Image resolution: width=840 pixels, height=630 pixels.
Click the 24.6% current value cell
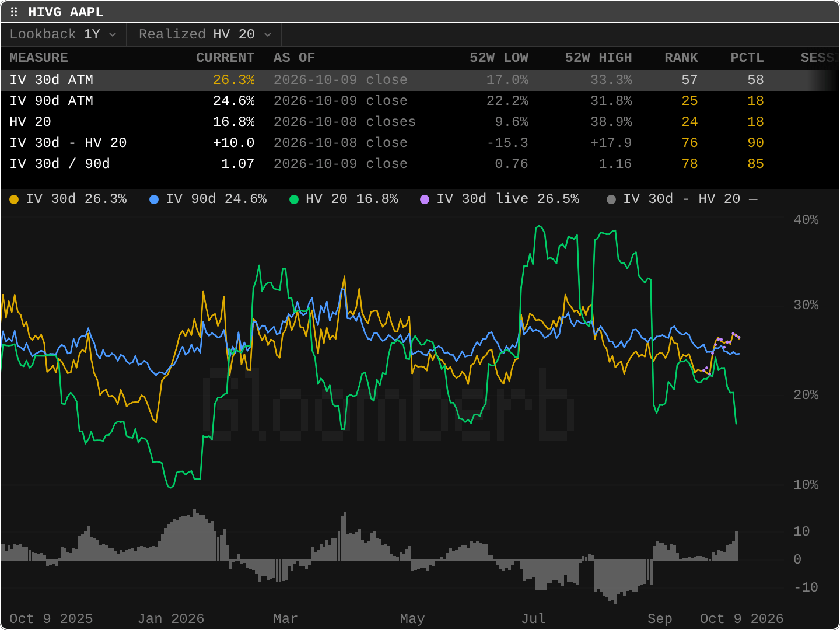234,101
